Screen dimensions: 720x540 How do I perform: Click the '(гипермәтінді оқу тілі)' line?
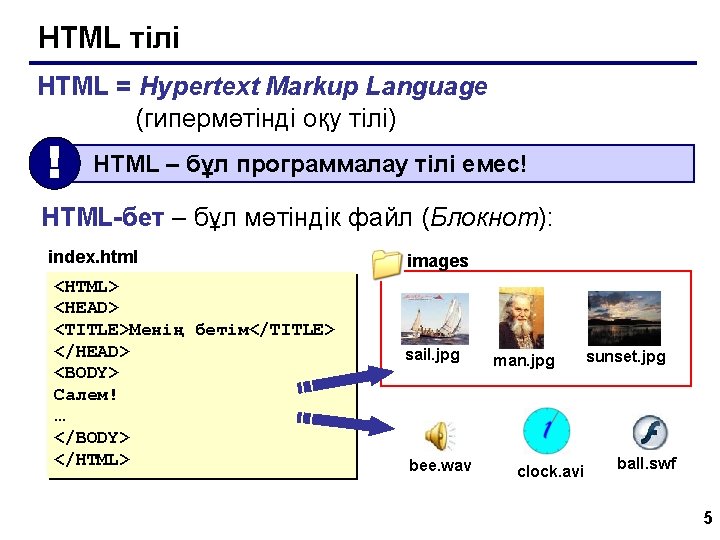click(266, 119)
